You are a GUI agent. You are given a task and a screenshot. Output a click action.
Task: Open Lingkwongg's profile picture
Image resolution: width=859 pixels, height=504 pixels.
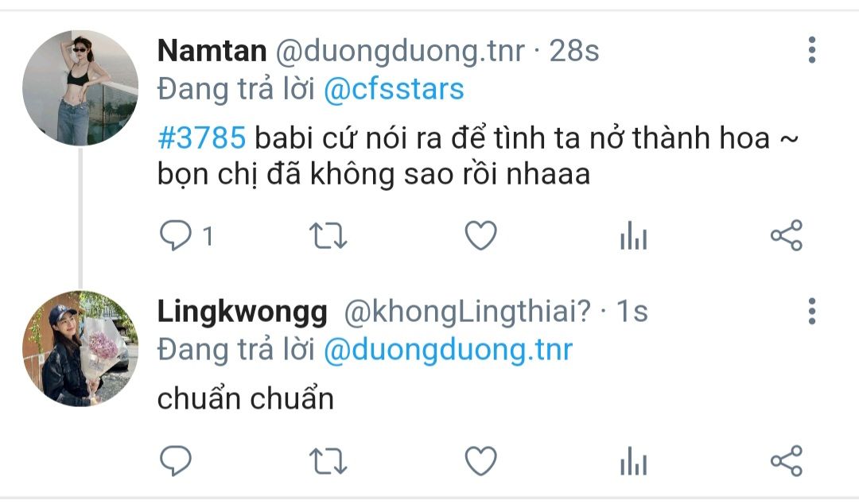[80, 348]
